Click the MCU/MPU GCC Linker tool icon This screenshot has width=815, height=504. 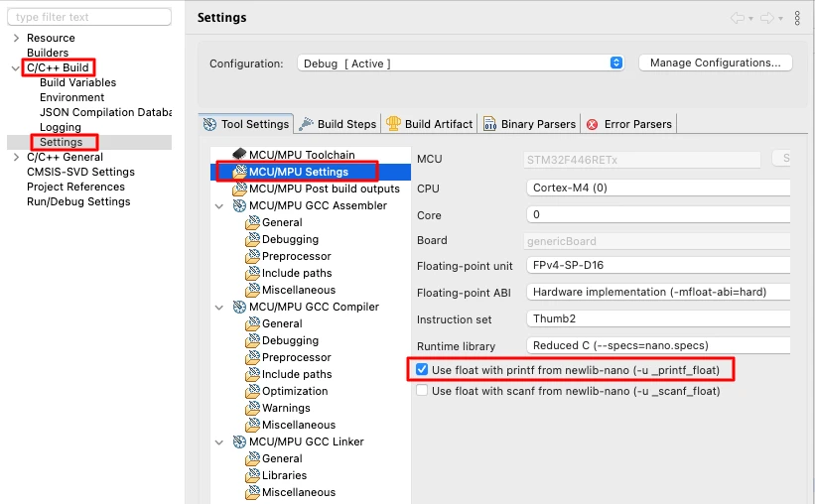click(239, 441)
